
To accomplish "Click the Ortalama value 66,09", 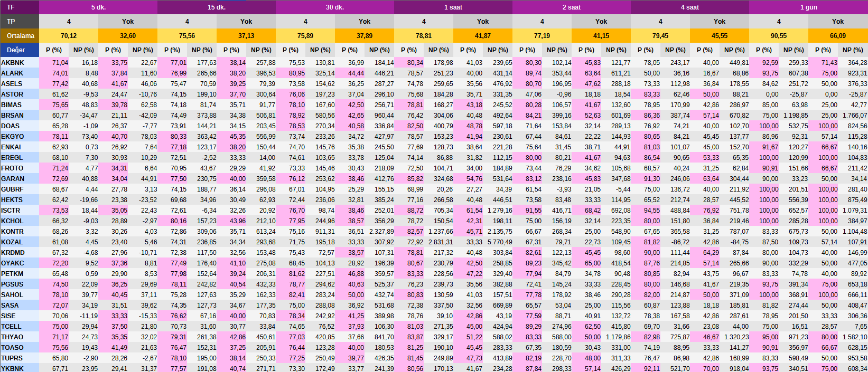I will tap(838, 36).
